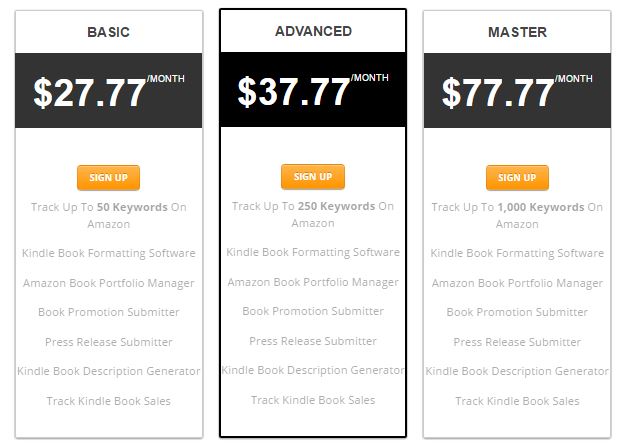Click the Sign Up button for Basic plan

[108, 178]
